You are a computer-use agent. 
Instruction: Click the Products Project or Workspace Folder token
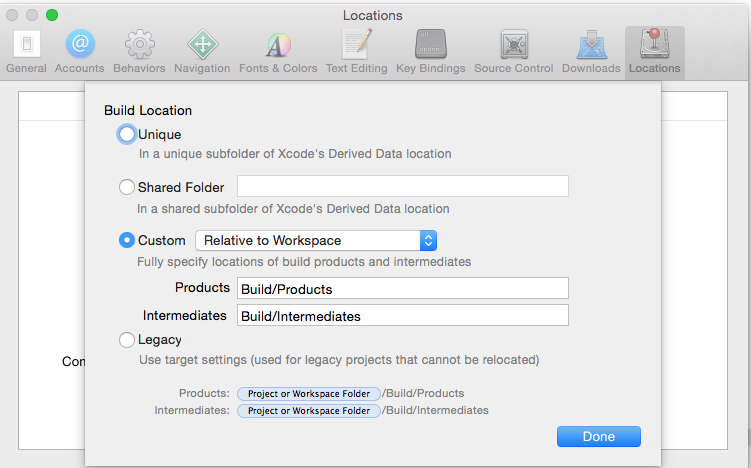tap(308, 393)
